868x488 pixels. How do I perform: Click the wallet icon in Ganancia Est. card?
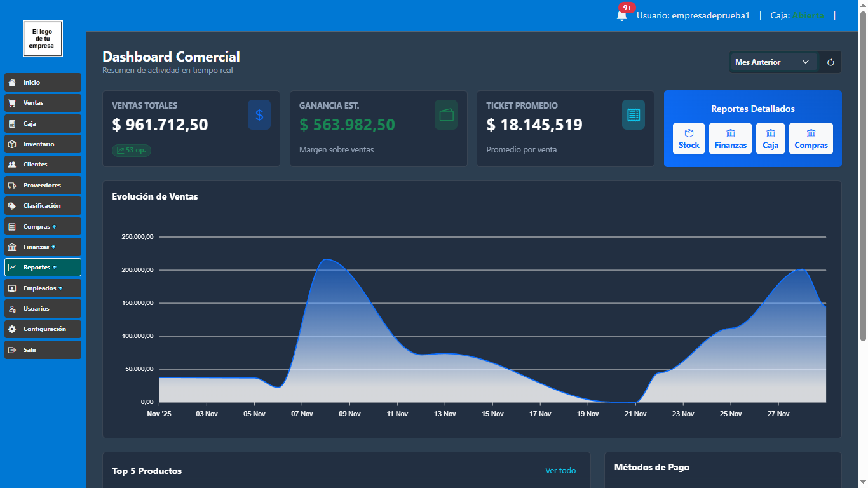pos(446,115)
